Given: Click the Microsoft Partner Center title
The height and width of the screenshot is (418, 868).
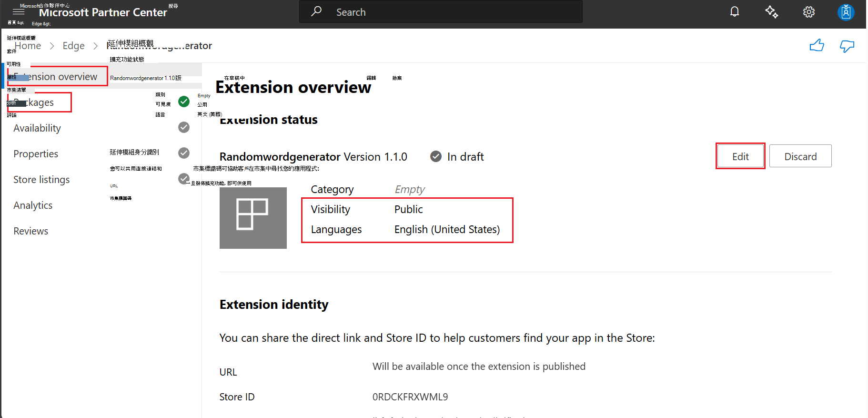Looking at the screenshot, I should (x=103, y=12).
